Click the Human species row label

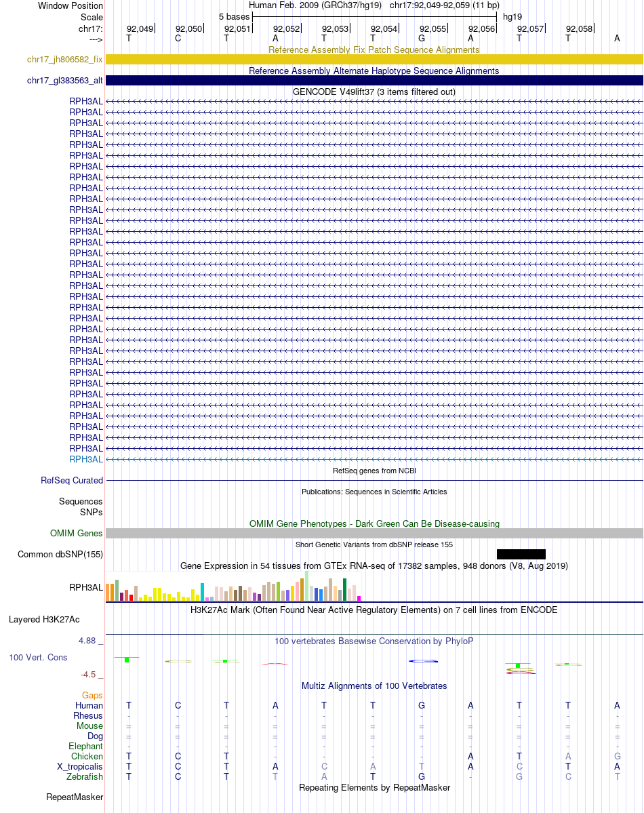[x=89, y=706]
